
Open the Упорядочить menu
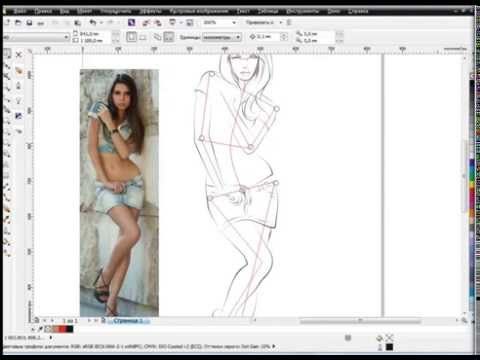click(115, 11)
